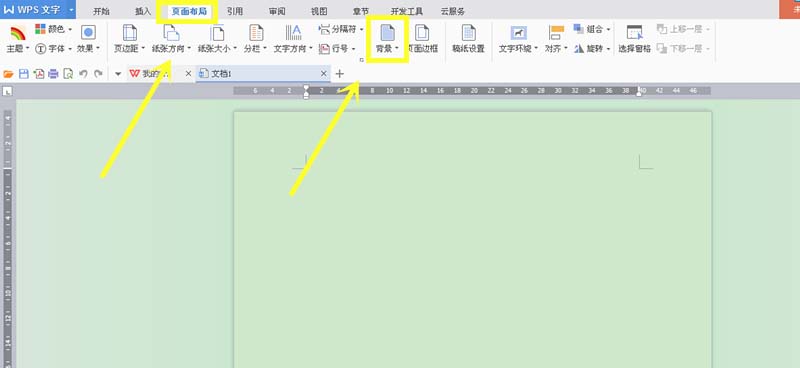800x368 pixels.
Task: Switch to the 文档1 document tab
Action: (x=263, y=74)
